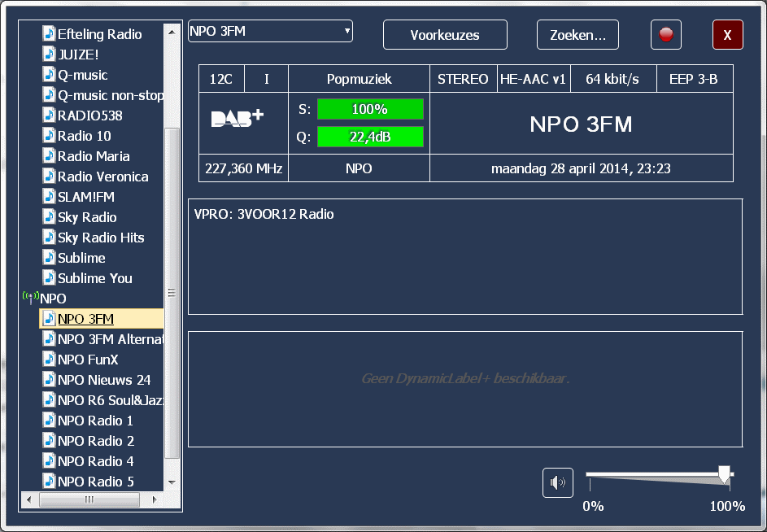The height and width of the screenshot is (532, 767).
Task: Click the EEP 3-B protection cell
Action: pos(694,79)
